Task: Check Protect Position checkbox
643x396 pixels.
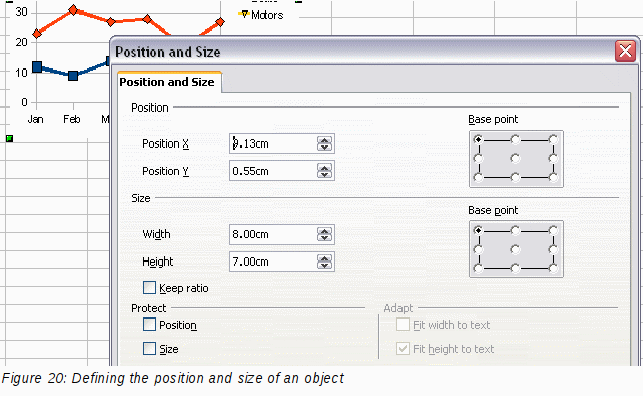Action: (x=150, y=324)
